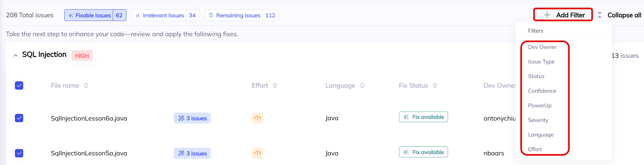Image resolution: width=644 pixels, height=165 pixels.
Task: Toggle the select-all checkbox in header row
Action: pos(19,86)
